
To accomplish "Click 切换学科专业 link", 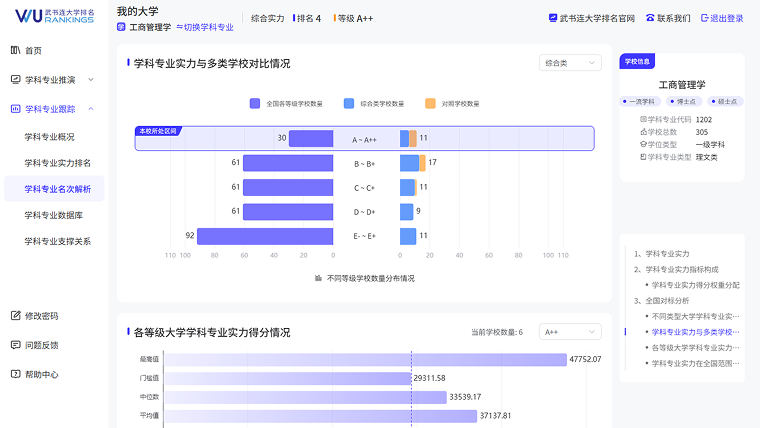I will (205, 28).
